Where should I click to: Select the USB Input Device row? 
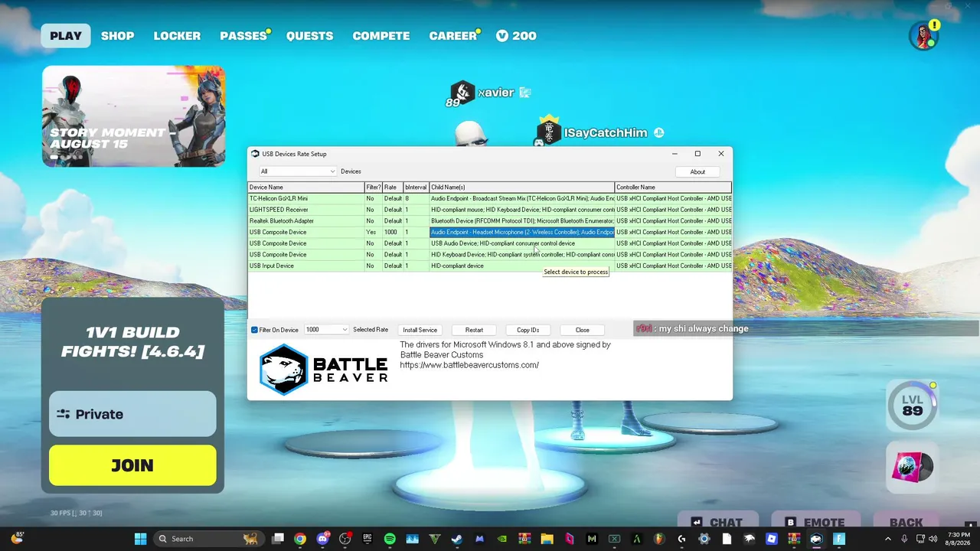point(490,266)
